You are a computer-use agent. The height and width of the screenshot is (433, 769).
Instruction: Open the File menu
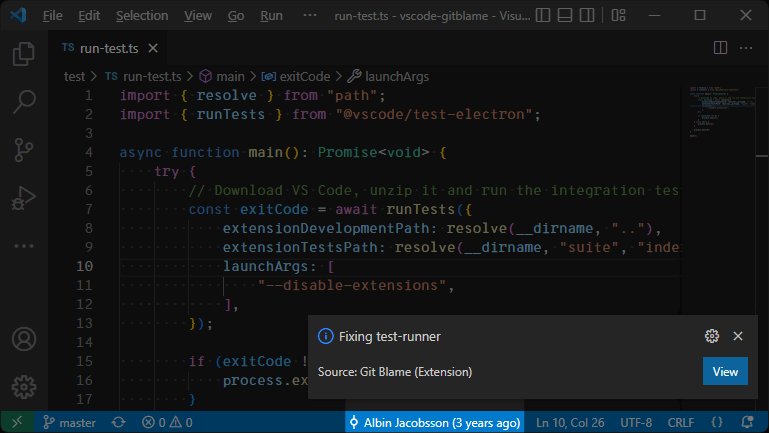pyautogui.click(x=52, y=16)
